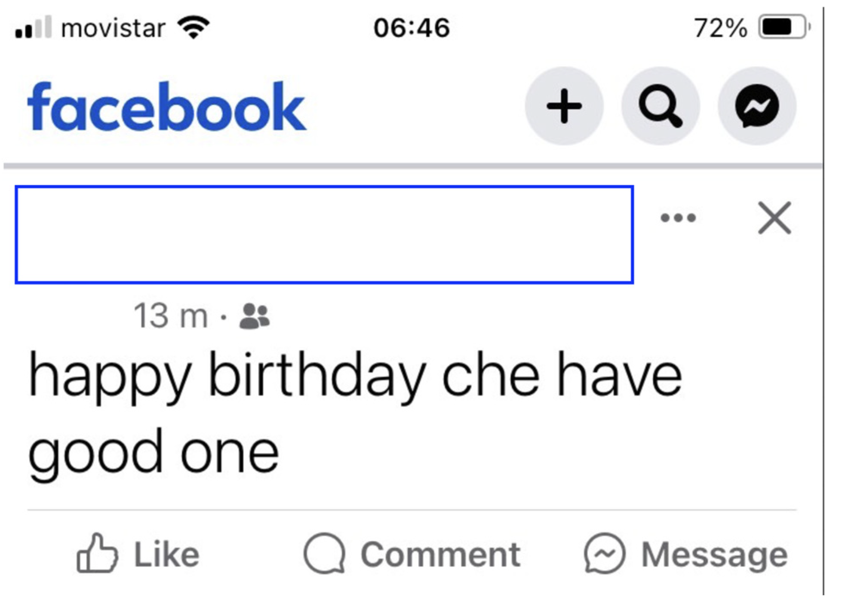Click the blue-outlined poster name box
842x616 pixels.
(324, 235)
